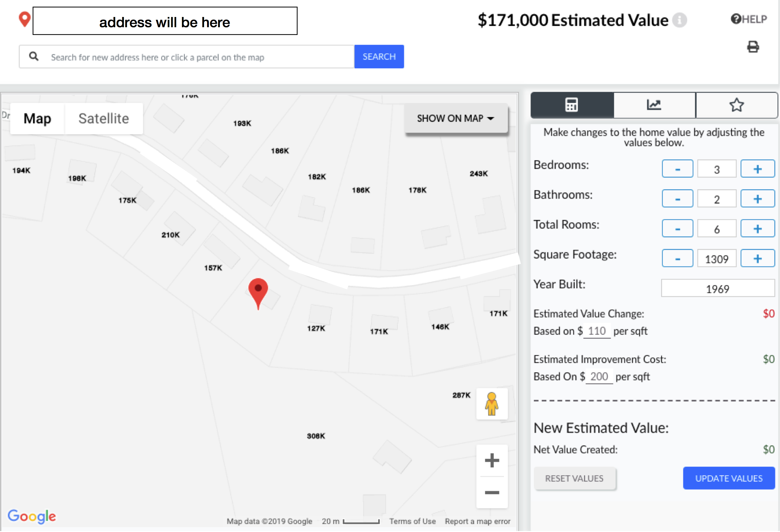
Task: Select the 157K parcel label
Action: pyautogui.click(x=213, y=268)
